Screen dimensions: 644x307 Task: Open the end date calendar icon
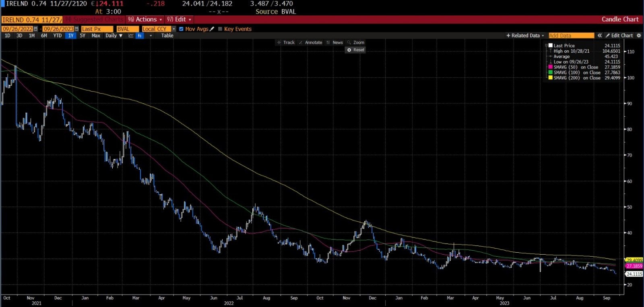76,29
